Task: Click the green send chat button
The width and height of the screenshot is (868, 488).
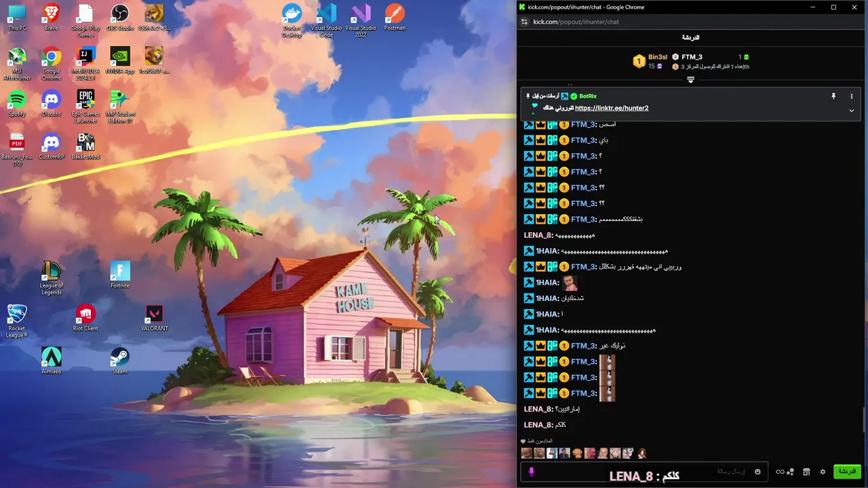Action: [x=847, y=472]
